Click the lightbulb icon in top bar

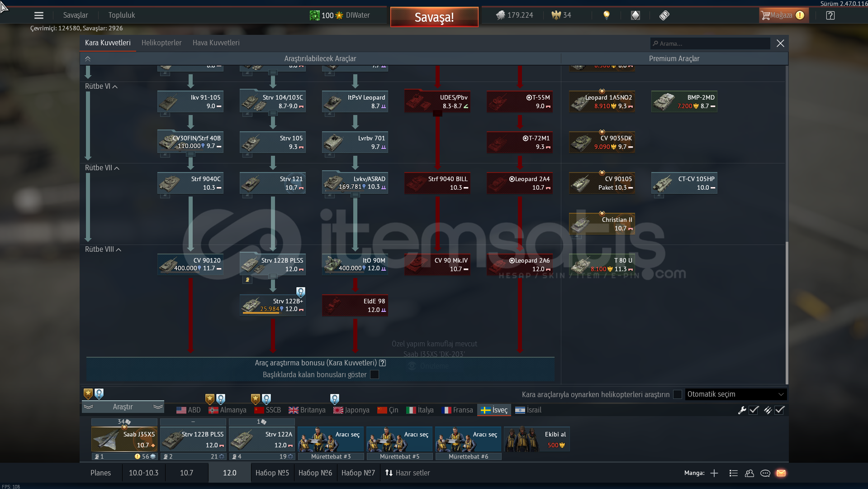coord(607,15)
